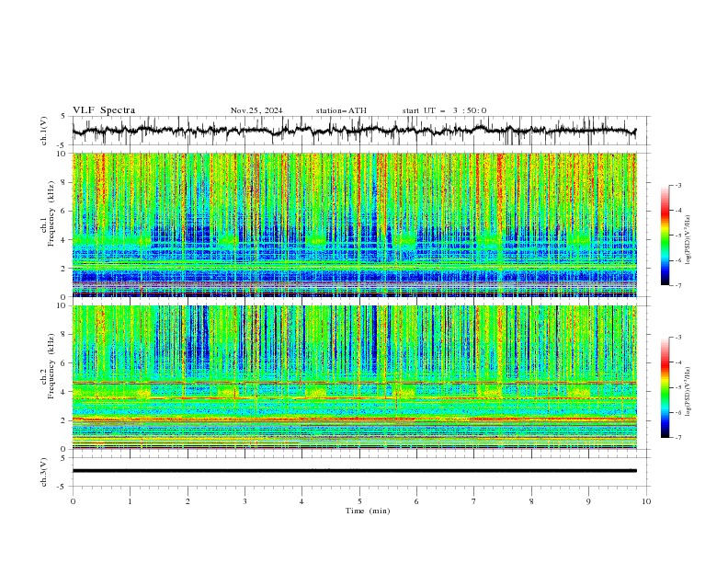The image size is (728, 563).
Task: Click the "-7" label on ch.2 colorbar
Action: coord(678,438)
